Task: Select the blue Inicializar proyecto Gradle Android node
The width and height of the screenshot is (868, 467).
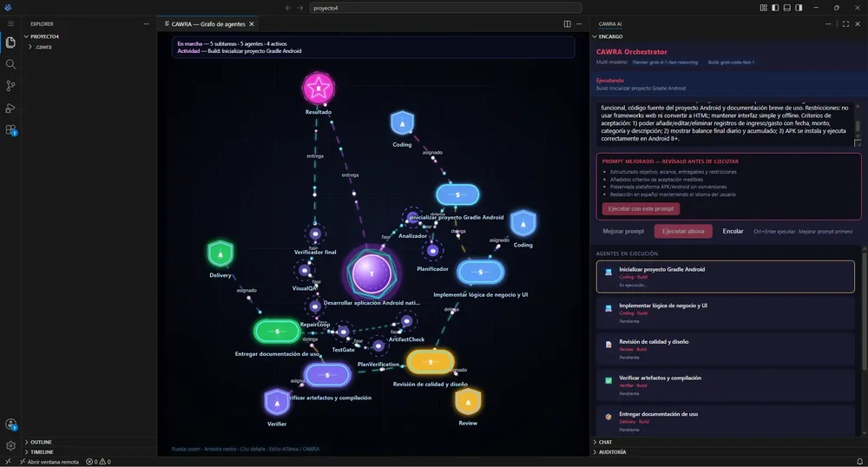Action: point(457,194)
